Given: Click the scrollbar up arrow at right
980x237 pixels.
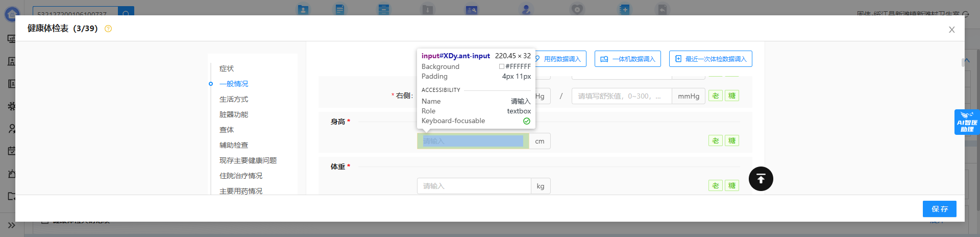Looking at the screenshot, I should point(967,60).
